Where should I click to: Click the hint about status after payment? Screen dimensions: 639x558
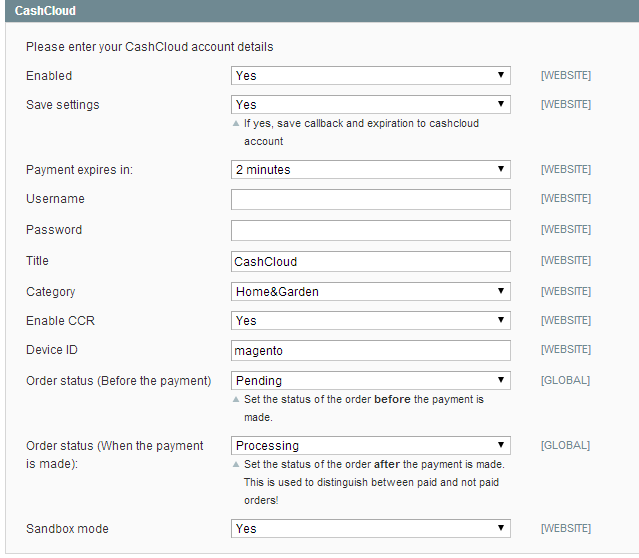374,482
